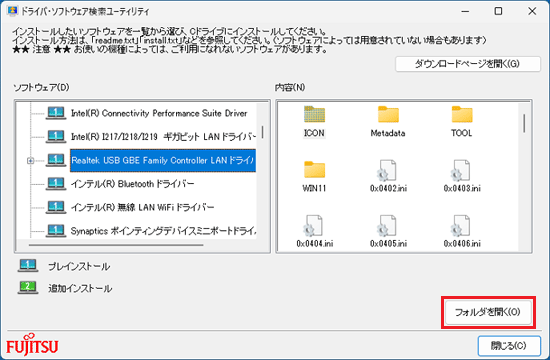Viewport: 550px width, 360px height.
Task: Select Realtek USB GBE Family Controller LAN row
Action: click(x=163, y=160)
